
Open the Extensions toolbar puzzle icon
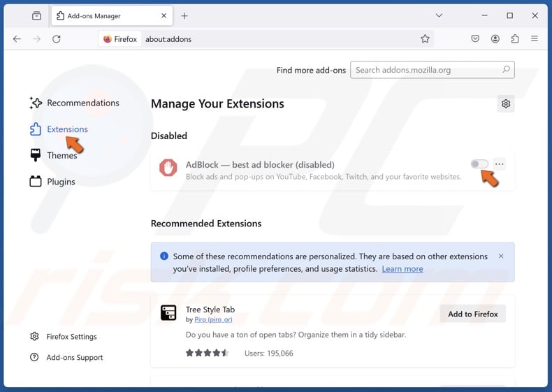515,38
